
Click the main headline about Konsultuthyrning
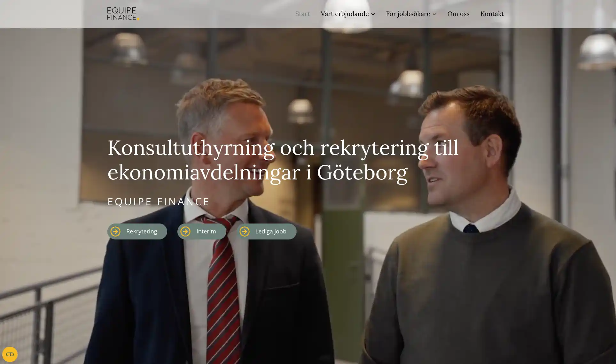283,160
